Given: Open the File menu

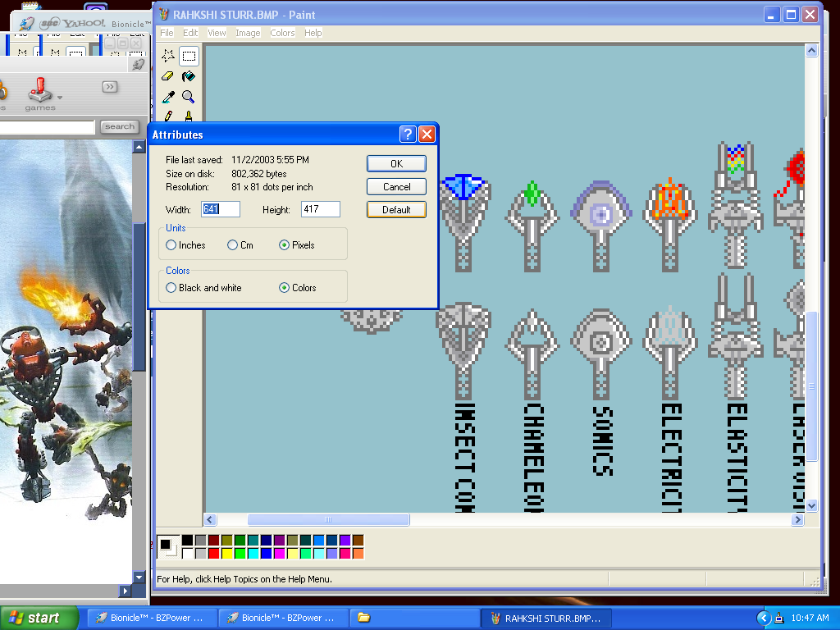Looking at the screenshot, I should coord(167,33).
